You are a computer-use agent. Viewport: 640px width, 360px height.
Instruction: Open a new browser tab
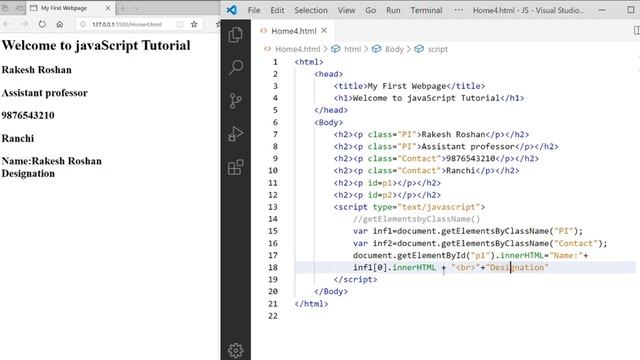[x=122, y=8]
